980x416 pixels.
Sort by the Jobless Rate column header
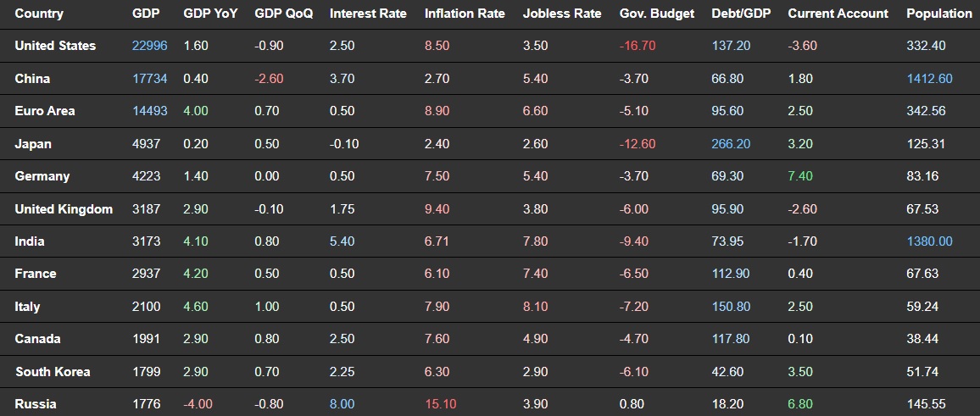point(562,13)
